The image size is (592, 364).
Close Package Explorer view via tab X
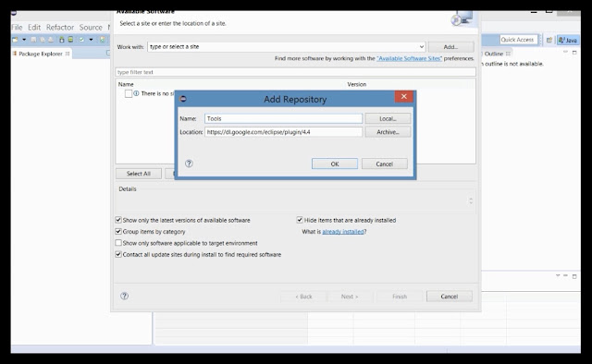pyautogui.click(x=68, y=54)
